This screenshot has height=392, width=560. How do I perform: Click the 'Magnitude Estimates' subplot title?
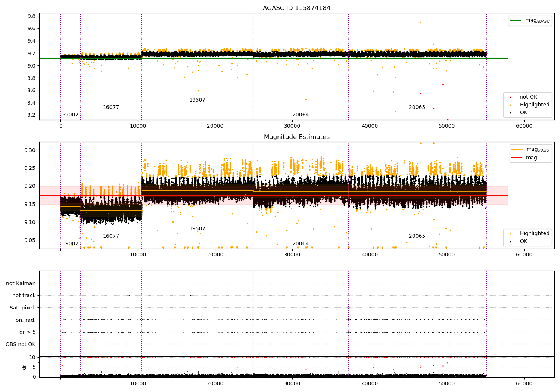click(296, 137)
